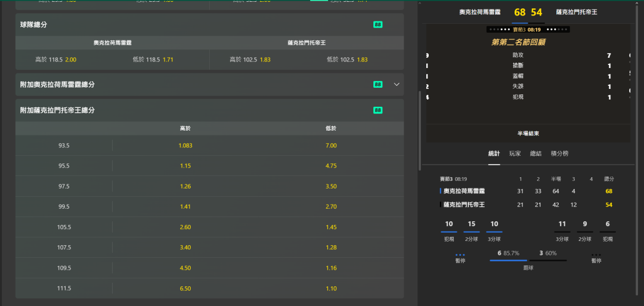This screenshot has width=644, height=306.
Task: Click the dark 暫停 timeout dots
Action: point(596,255)
